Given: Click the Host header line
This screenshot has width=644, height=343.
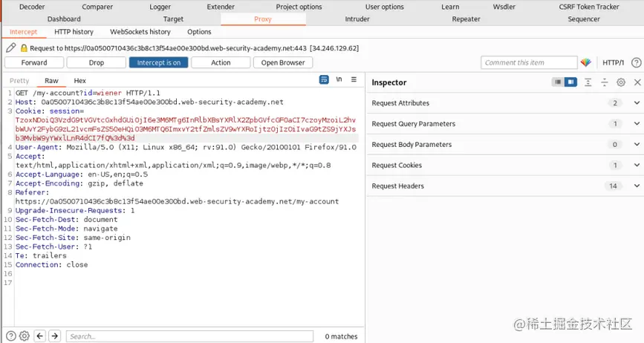Looking at the screenshot, I should [x=149, y=102].
